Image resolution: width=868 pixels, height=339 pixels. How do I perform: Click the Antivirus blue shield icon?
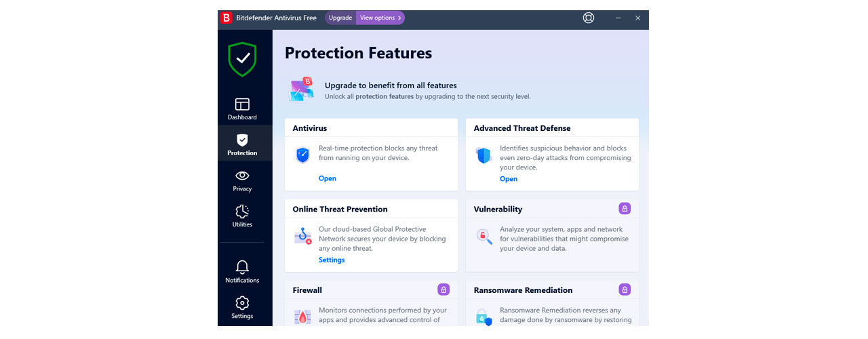[x=302, y=155]
